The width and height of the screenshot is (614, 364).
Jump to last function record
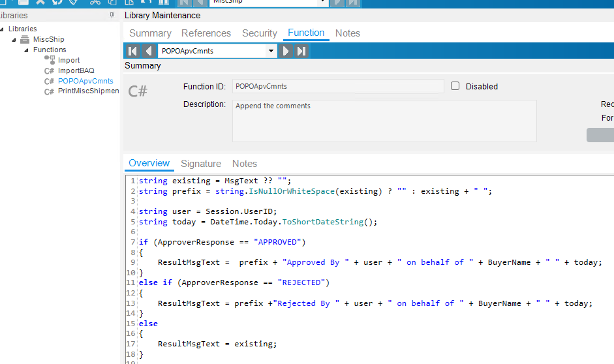coord(301,51)
